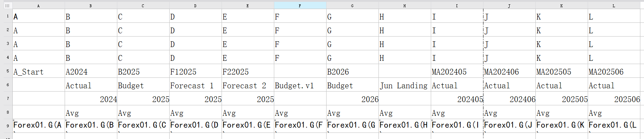
Task: Click the select-all corner button
Action: pos(7,6)
